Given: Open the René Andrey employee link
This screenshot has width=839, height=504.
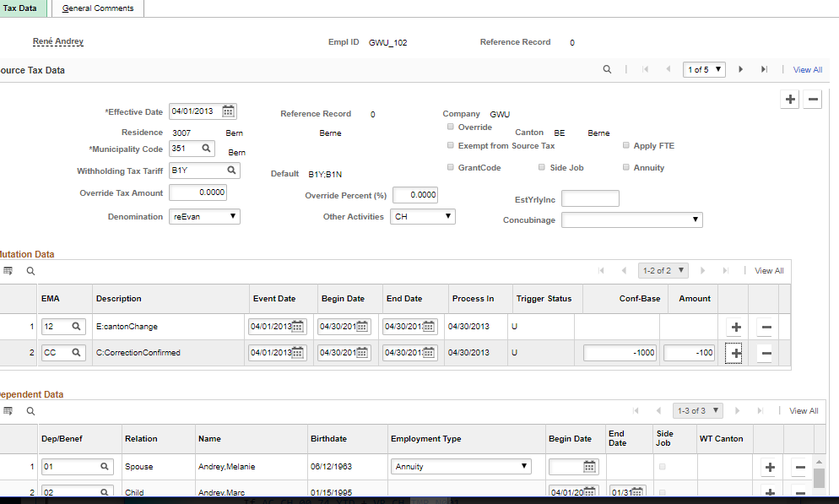Looking at the screenshot, I should [57, 41].
